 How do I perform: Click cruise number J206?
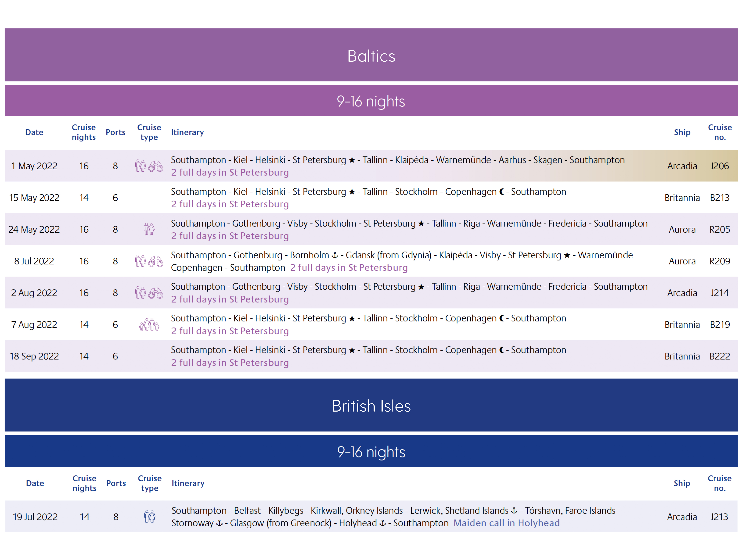(720, 166)
